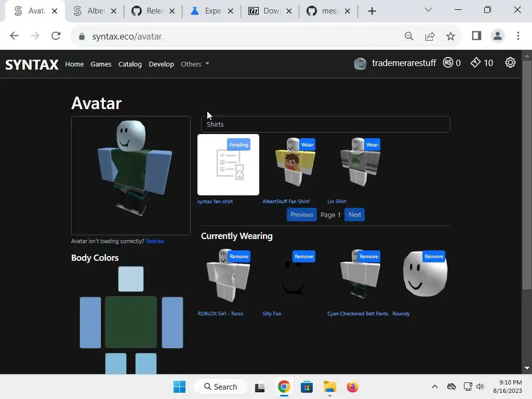Screen dimensions: 532x399
Task: Open the tab search chevron
Action: point(428,10)
